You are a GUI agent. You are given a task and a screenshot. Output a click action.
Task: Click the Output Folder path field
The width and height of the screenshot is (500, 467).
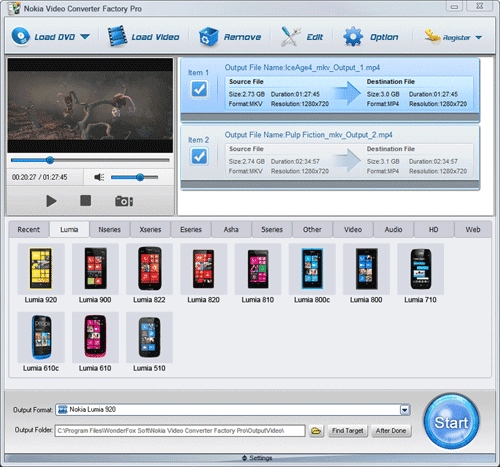pos(180,431)
